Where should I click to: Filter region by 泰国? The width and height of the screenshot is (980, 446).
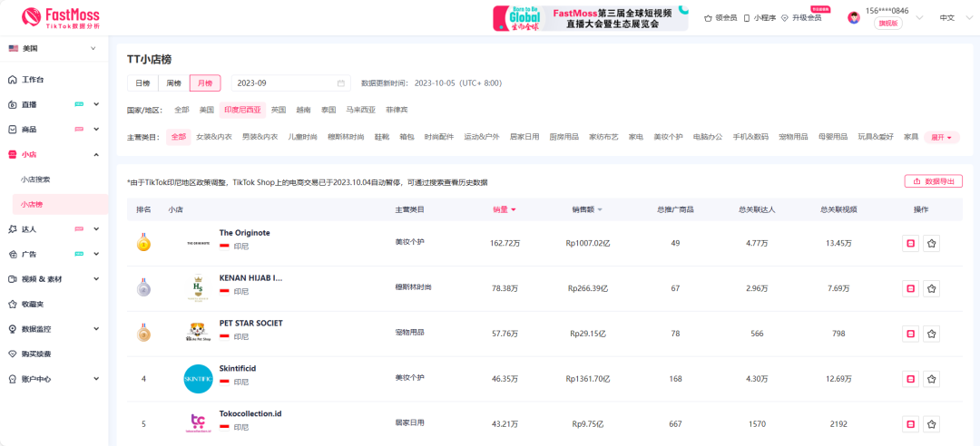(328, 110)
